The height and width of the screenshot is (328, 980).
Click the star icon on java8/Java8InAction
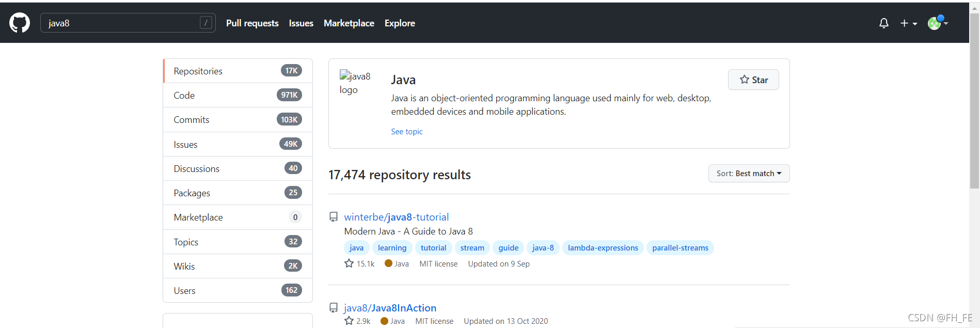pyautogui.click(x=349, y=321)
